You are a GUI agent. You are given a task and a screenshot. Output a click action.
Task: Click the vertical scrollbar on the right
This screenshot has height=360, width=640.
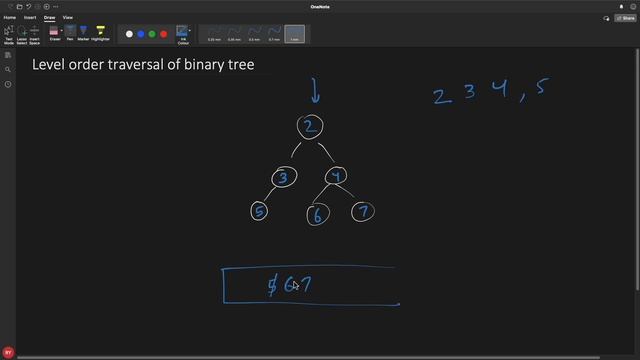click(x=637, y=169)
